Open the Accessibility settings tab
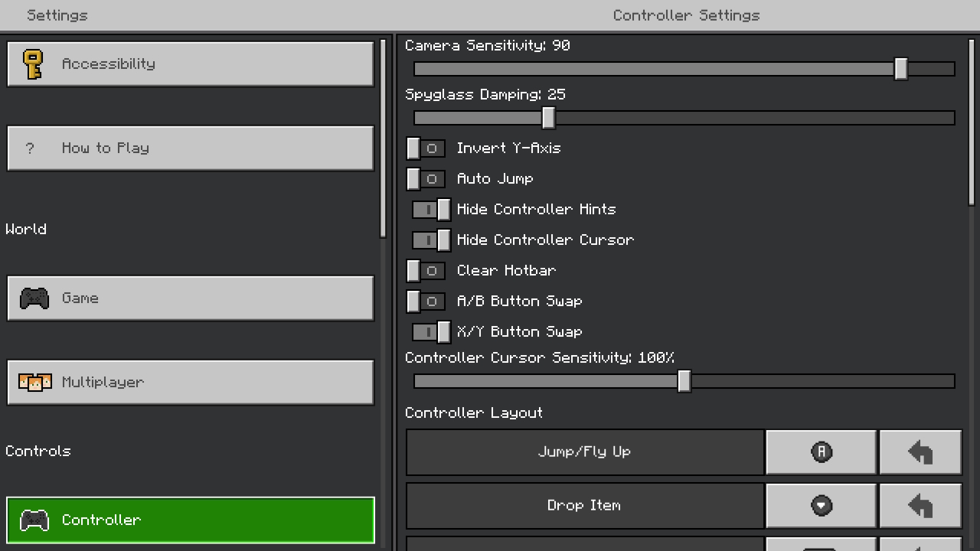Viewport: 980px width, 551px height. [190, 64]
